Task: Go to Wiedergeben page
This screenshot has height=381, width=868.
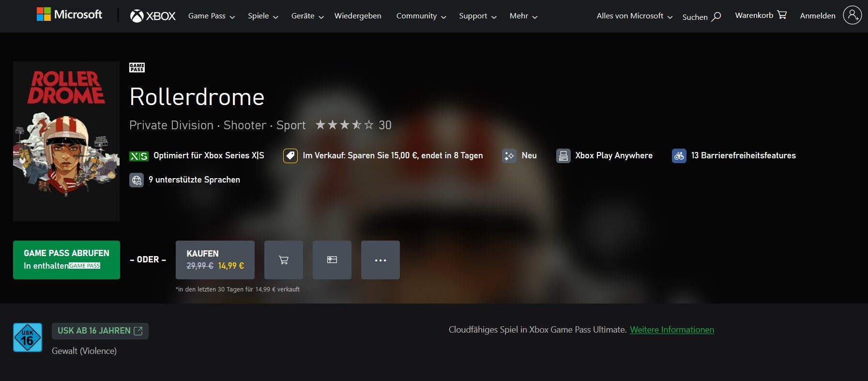Action: pyautogui.click(x=358, y=16)
